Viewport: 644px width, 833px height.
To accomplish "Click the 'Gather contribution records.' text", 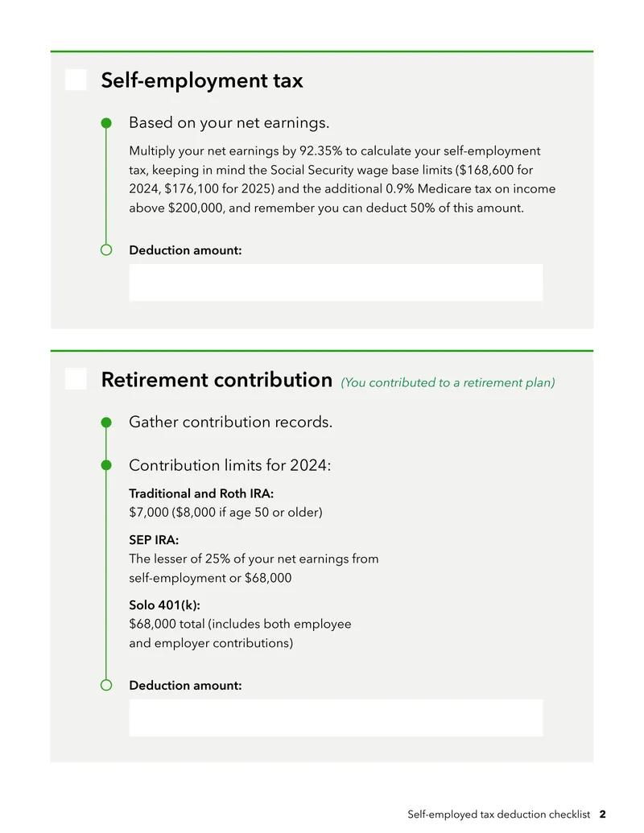I will point(230,422).
